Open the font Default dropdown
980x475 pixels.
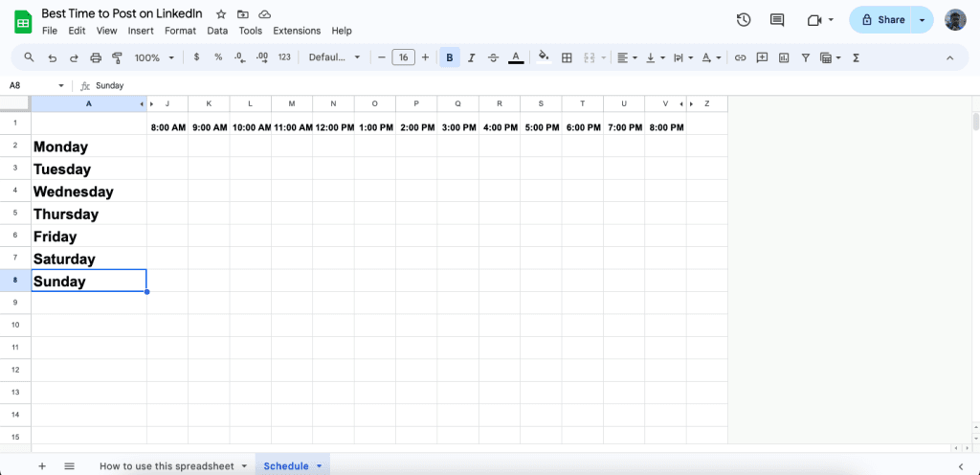(x=335, y=57)
